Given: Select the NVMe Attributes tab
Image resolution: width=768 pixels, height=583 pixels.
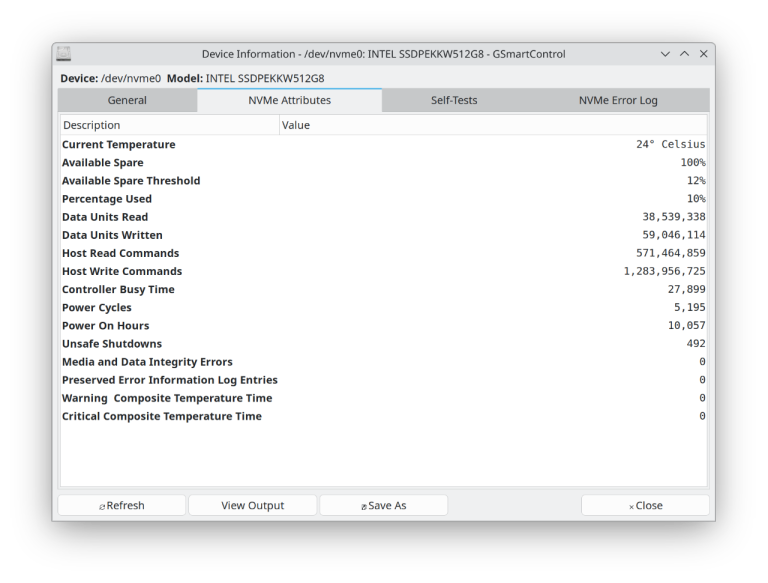Looking at the screenshot, I should [289, 100].
